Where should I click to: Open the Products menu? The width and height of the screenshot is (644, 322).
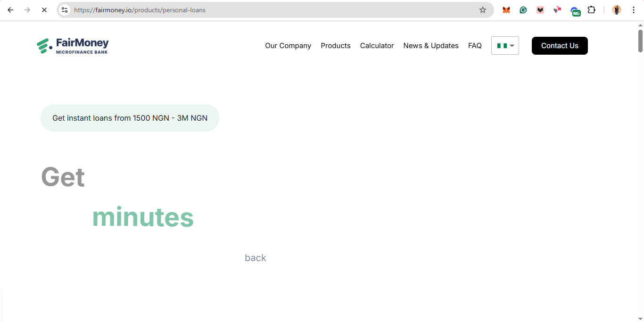pyautogui.click(x=335, y=46)
